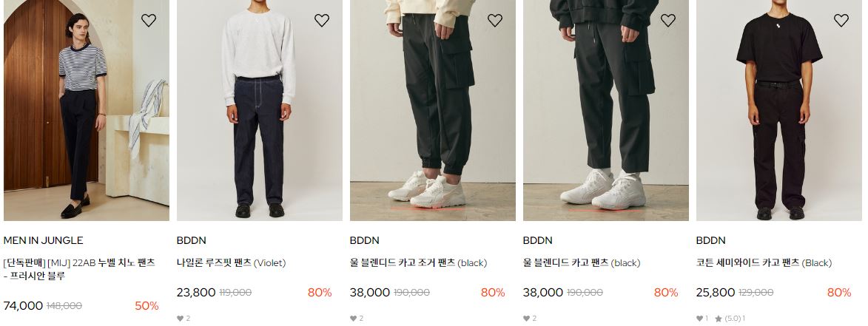View striped shirt model product photo
Screen dimensions: 868x326
[x=87, y=110]
